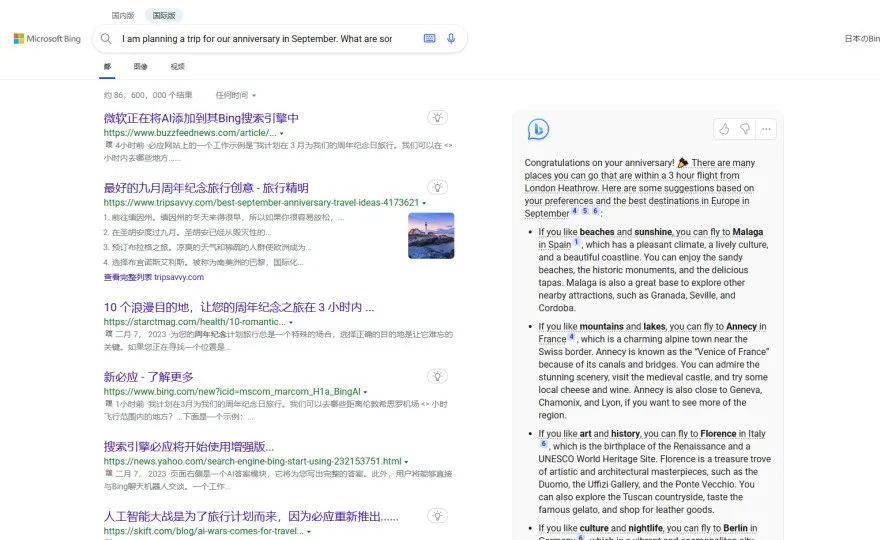Screen dimensions: 880x540
Task: Click bold word Malaga in the answer
Action: [748, 232]
